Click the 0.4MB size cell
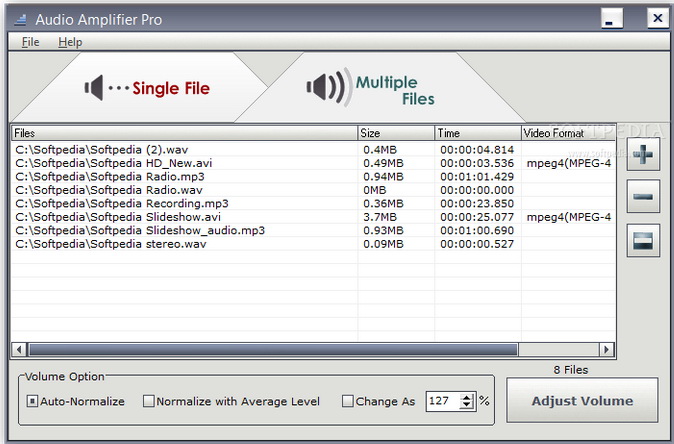The width and height of the screenshot is (674, 444). [380, 150]
